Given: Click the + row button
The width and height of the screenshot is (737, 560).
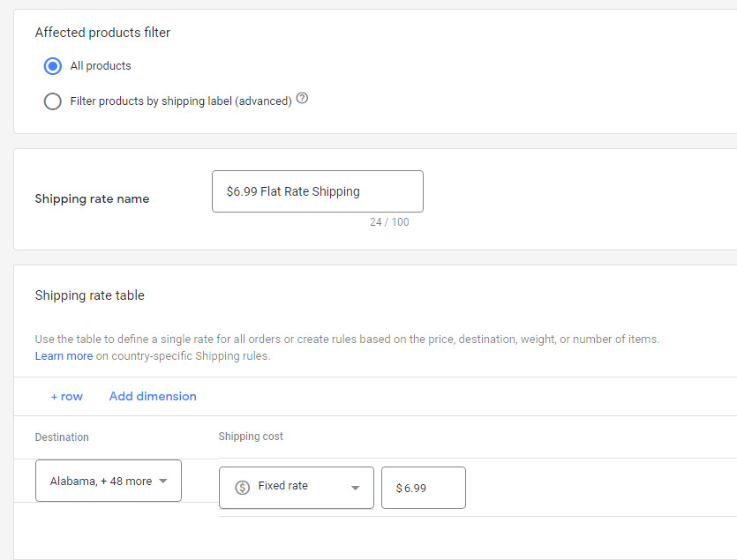Looking at the screenshot, I should pyautogui.click(x=66, y=397).
